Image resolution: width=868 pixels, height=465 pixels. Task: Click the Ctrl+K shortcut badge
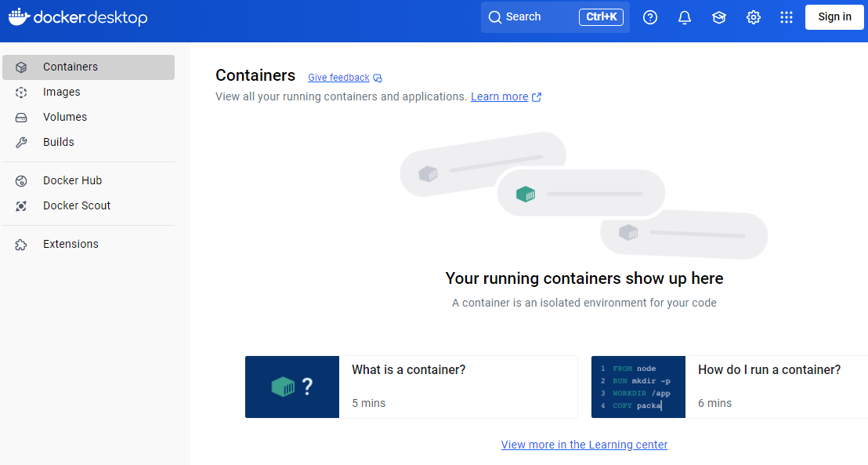tap(601, 17)
